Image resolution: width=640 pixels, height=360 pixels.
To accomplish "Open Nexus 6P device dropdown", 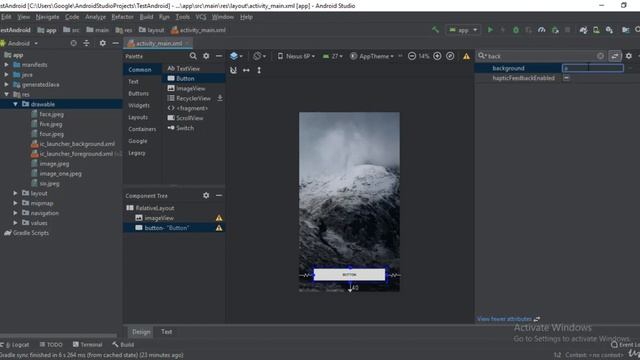I will click(296, 56).
